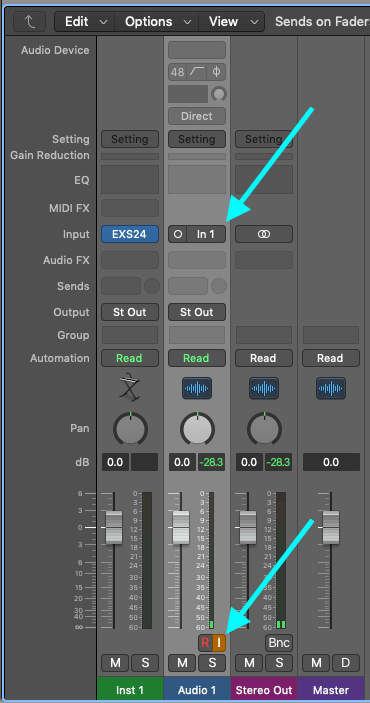Mute the Inst 1 channel
The height and width of the screenshot is (703, 370).
(115, 663)
